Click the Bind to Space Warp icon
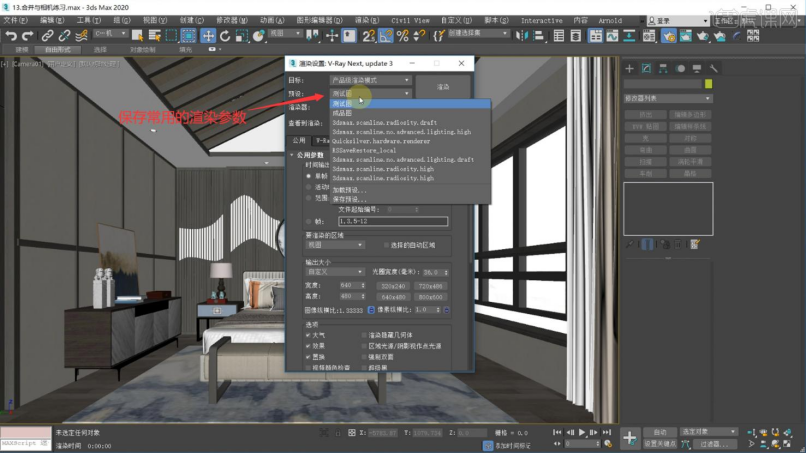This screenshot has height=454, width=806. pos(81,35)
